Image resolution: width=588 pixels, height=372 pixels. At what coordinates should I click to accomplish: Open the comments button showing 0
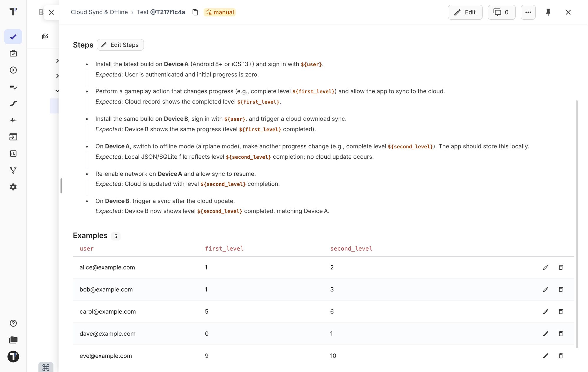(502, 12)
